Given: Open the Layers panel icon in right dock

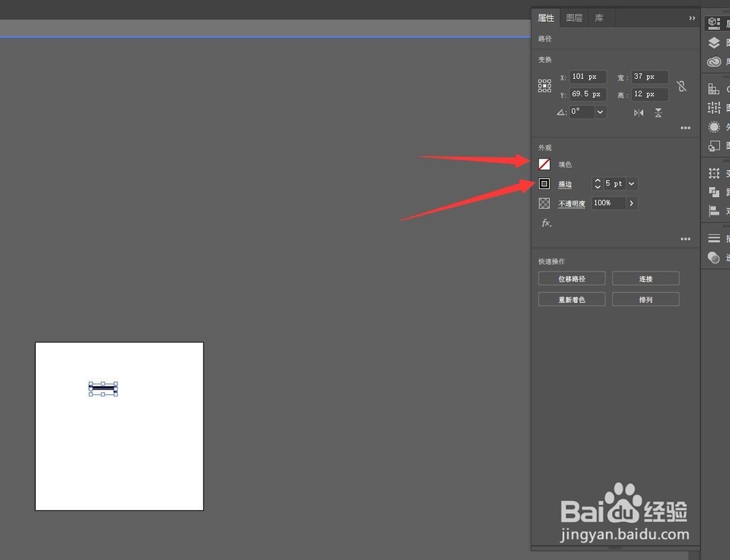Looking at the screenshot, I should (x=714, y=42).
